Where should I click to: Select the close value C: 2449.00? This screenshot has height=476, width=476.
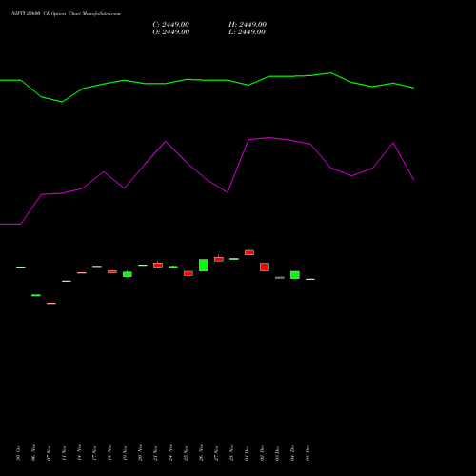pos(170,24)
